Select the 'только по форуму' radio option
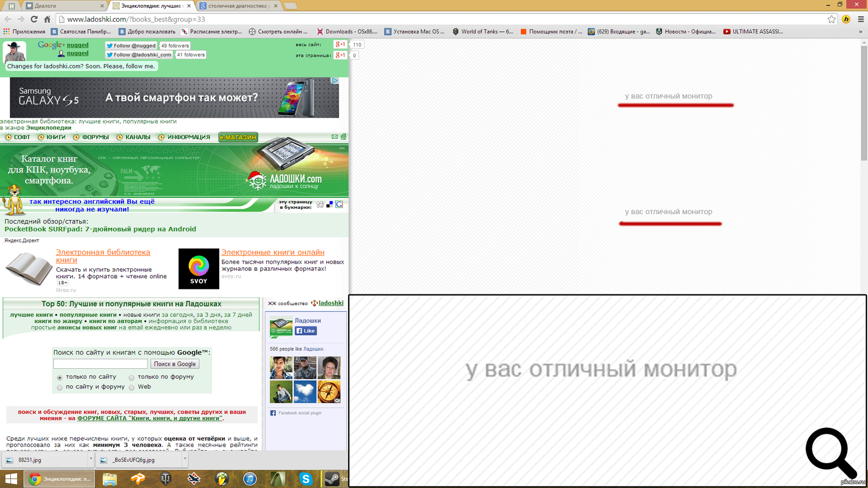The image size is (868, 488). click(x=131, y=377)
